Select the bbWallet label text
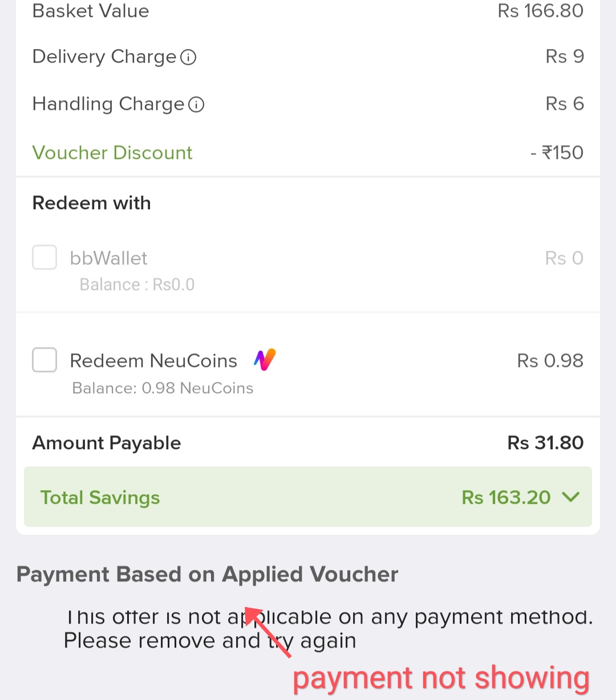This screenshot has height=700, width=616. [108, 258]
